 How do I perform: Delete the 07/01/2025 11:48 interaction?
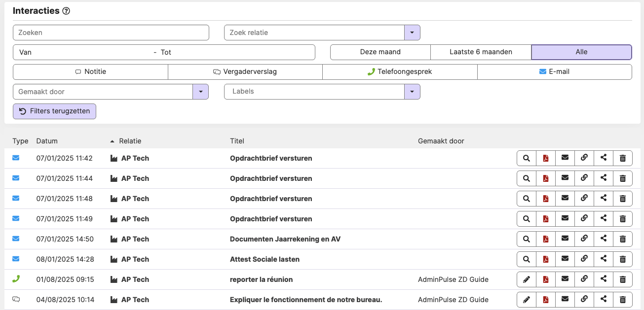coord(623,199)
